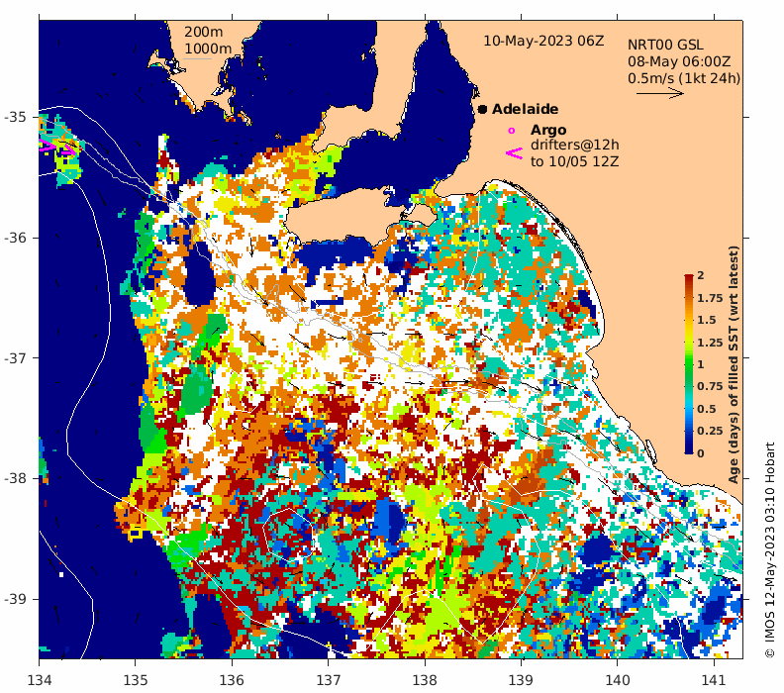Click the 08-May 06:00Z timestamp

pyautogui.click(x=679, y=62)
